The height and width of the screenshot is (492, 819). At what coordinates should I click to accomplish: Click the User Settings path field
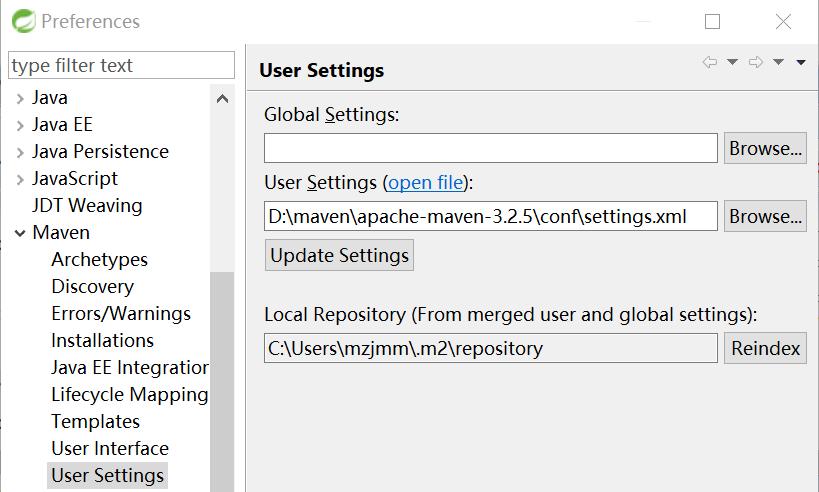coord(490,216)
